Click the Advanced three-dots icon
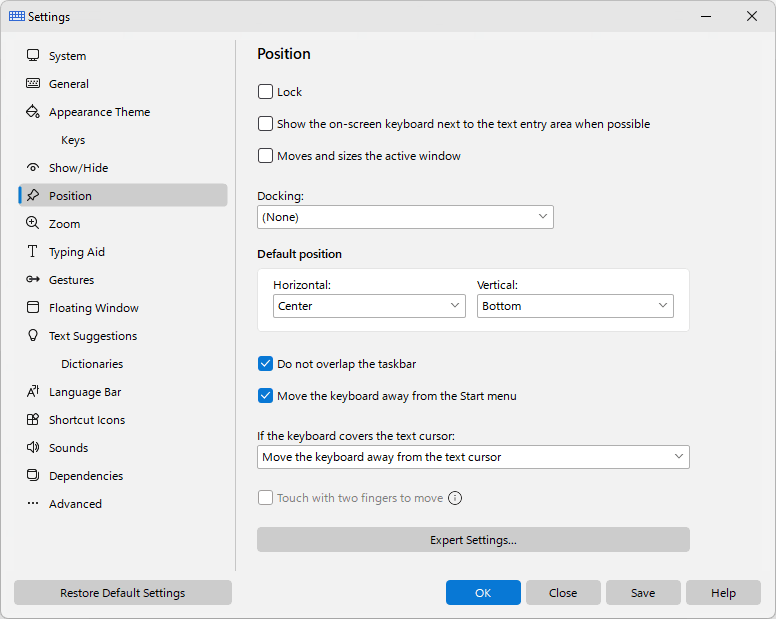Image resolution: width=776 pixels, height=619 pixels. [33, 503]
